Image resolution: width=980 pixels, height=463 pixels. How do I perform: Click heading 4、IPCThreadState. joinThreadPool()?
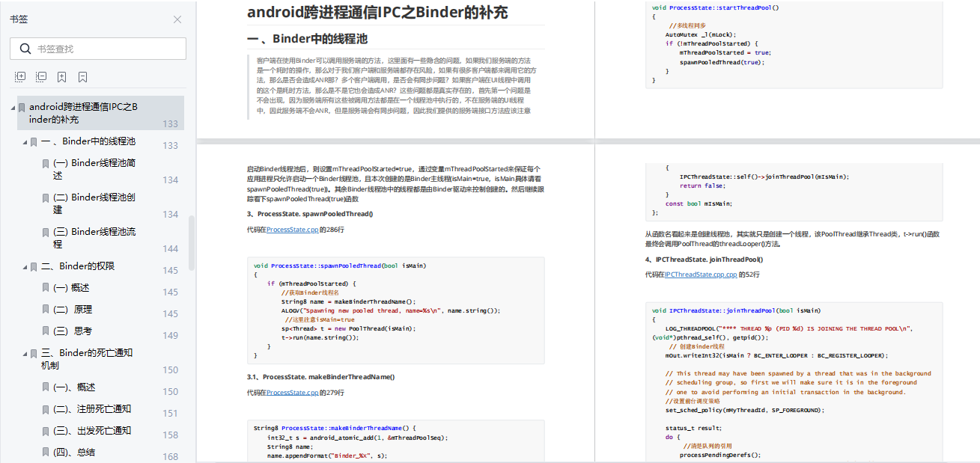click(x=704, y=260)
